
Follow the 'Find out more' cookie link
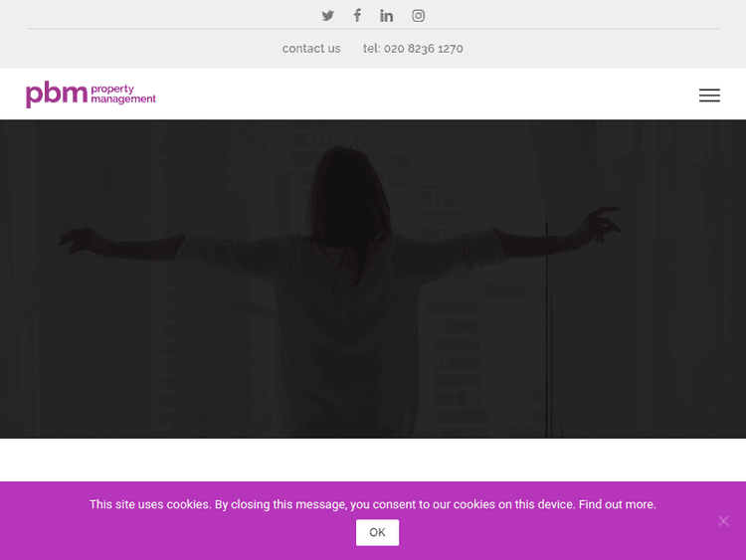[617, 504]
